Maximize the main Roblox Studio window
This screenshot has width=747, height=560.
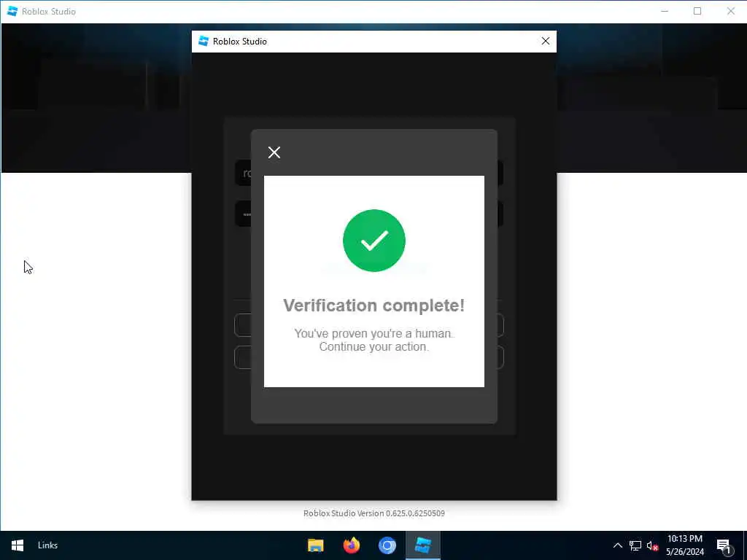point(697,11)
